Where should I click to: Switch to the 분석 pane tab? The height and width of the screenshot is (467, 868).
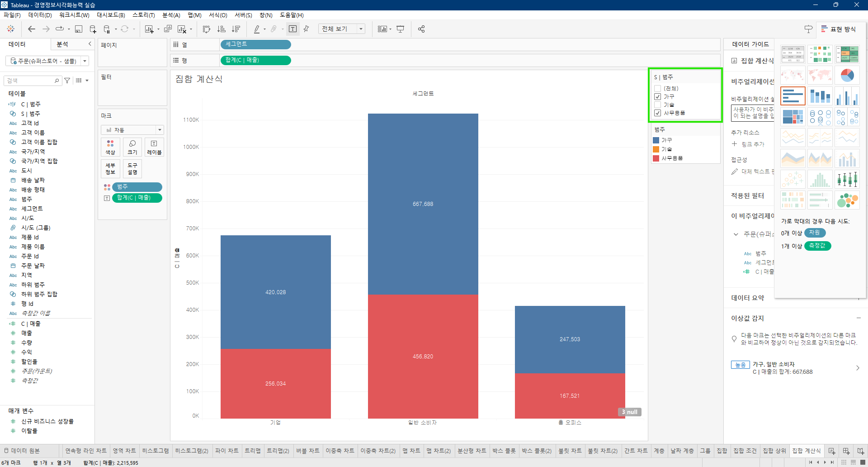coord(62,44)
